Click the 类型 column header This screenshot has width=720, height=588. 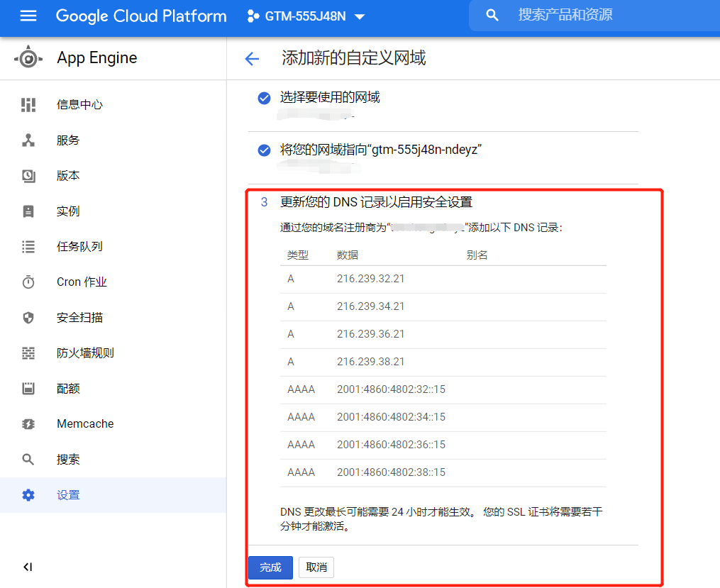(x=297, y=255)
